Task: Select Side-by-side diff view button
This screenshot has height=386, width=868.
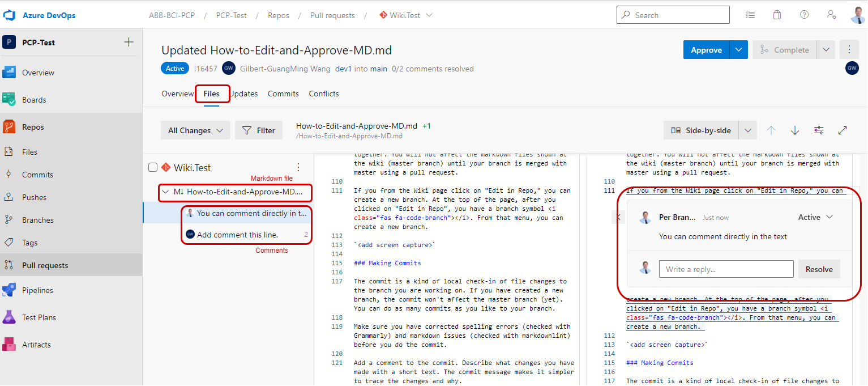Action: click(x=701, y=130)
